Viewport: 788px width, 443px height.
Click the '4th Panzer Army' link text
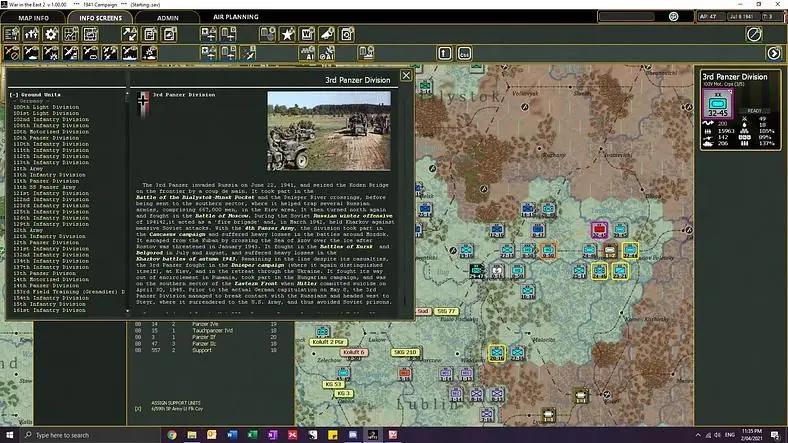pos(269,228)
